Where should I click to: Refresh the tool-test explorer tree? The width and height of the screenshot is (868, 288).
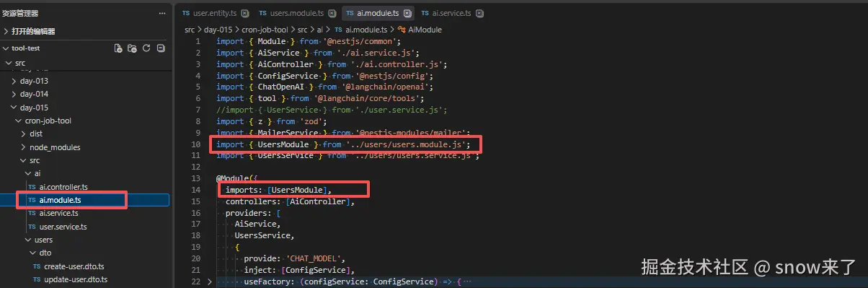[x=146, y=48]
